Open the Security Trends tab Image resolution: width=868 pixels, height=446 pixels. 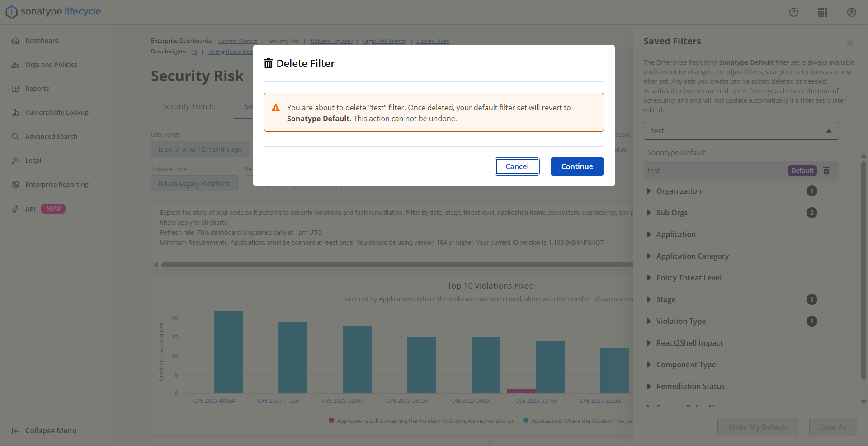[x=189, y=106]
